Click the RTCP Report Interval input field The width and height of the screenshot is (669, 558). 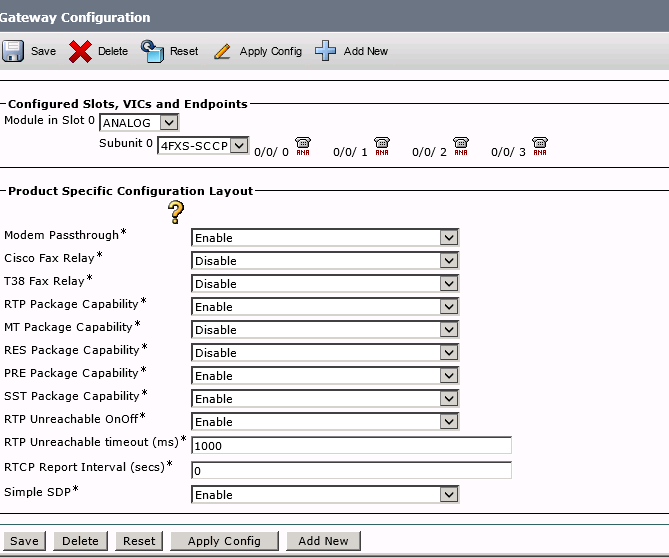pyautogui.click(x=352, y=471)
